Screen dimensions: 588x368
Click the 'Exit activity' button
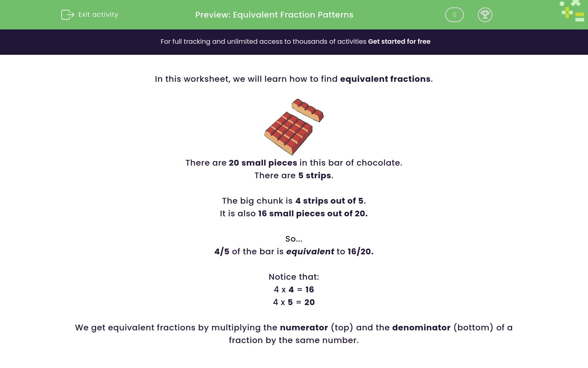coord(90,15)
